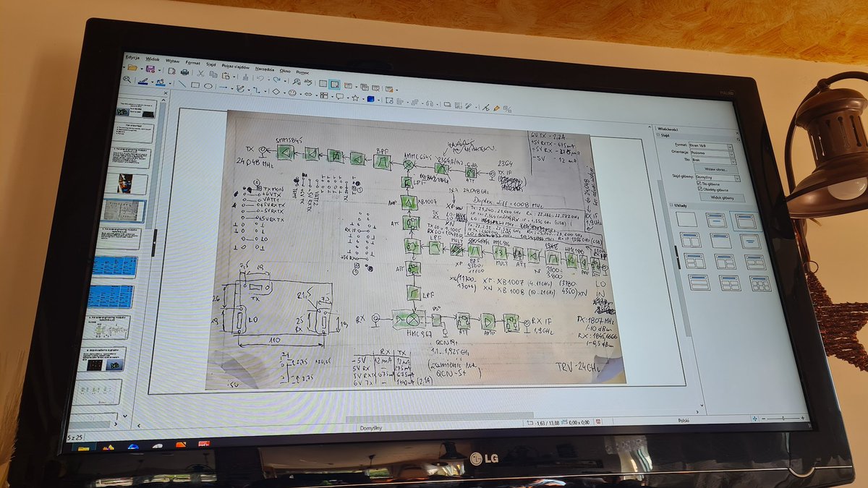This screenshot has height=488, width=868.
Task: Open the spelling check (ABC) tool
Action: tap(307, 81)
